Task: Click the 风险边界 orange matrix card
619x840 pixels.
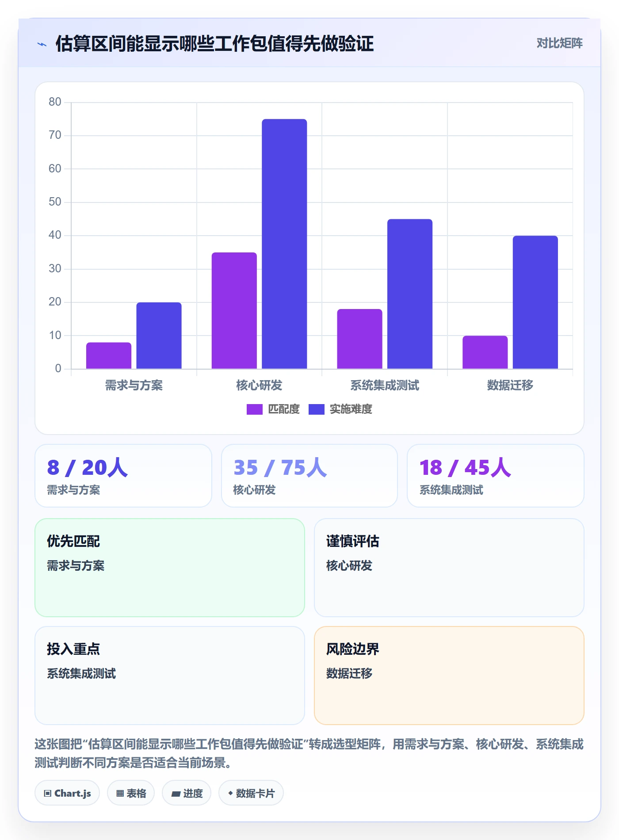Action: 449,676
